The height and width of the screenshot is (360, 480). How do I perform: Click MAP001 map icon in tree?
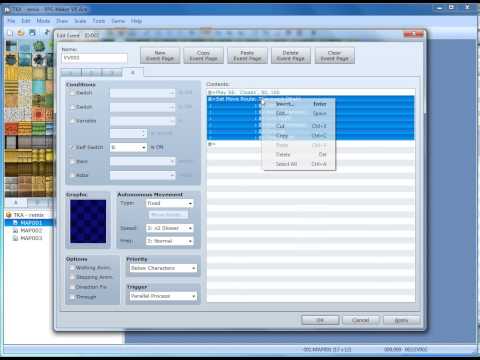tap(15, 223)
